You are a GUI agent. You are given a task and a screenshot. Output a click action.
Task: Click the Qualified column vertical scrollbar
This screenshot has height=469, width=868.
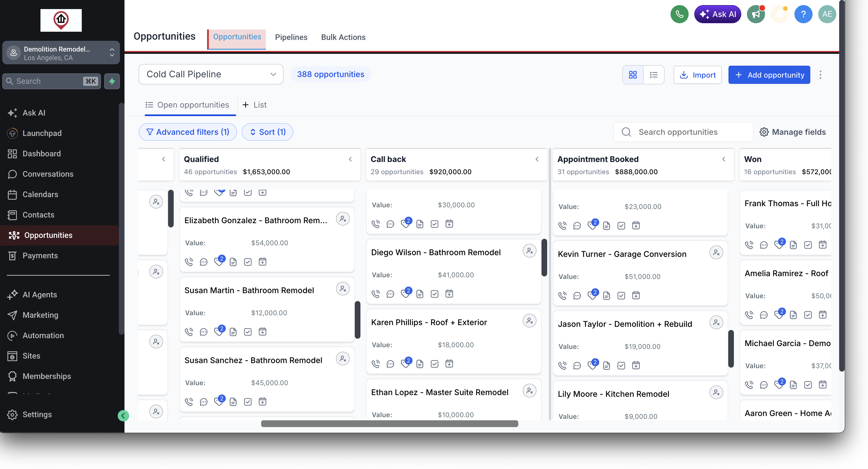[358, 320]
